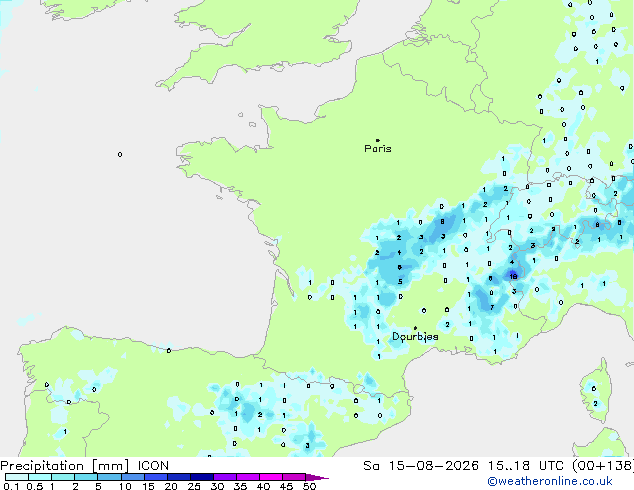This screenshot has width=634, height=490.
Task: Click the legend label '20'
Action: 171,486
